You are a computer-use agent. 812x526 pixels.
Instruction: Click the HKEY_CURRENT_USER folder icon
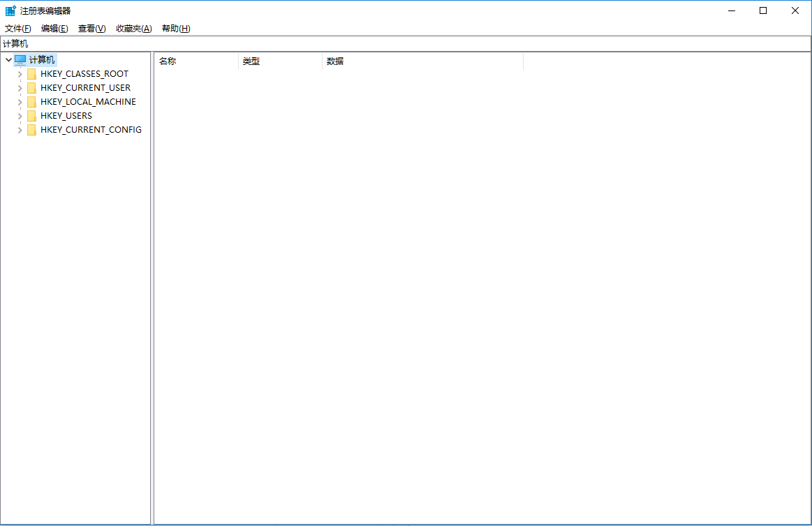coord(32,87)
